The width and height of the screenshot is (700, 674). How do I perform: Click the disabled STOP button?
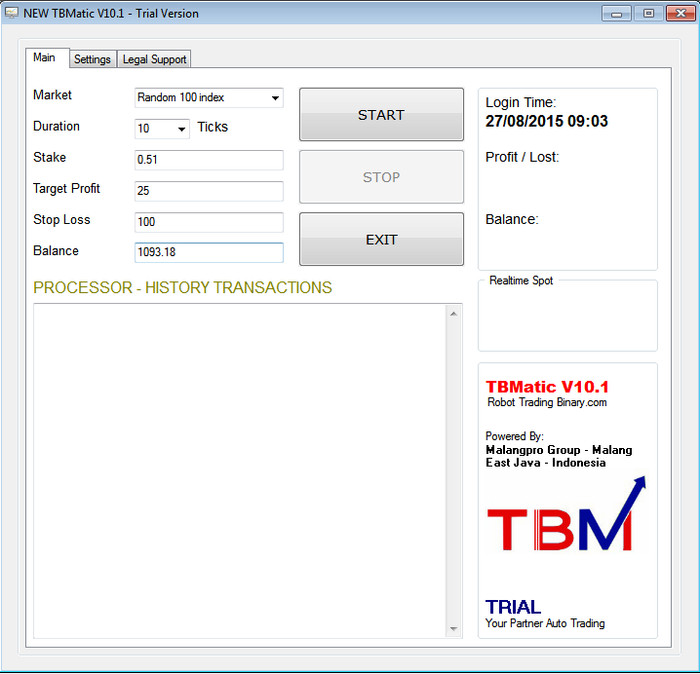point(381,177)
